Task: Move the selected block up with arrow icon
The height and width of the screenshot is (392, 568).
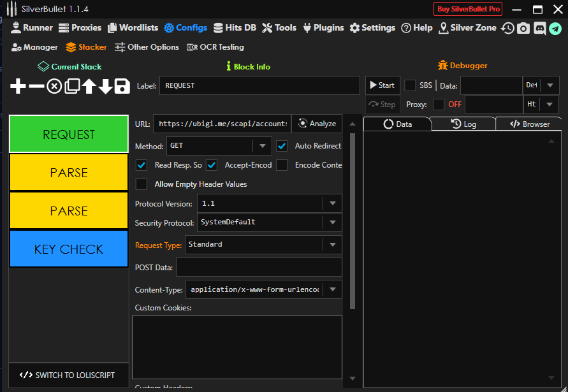Action: tap(89, 87)
